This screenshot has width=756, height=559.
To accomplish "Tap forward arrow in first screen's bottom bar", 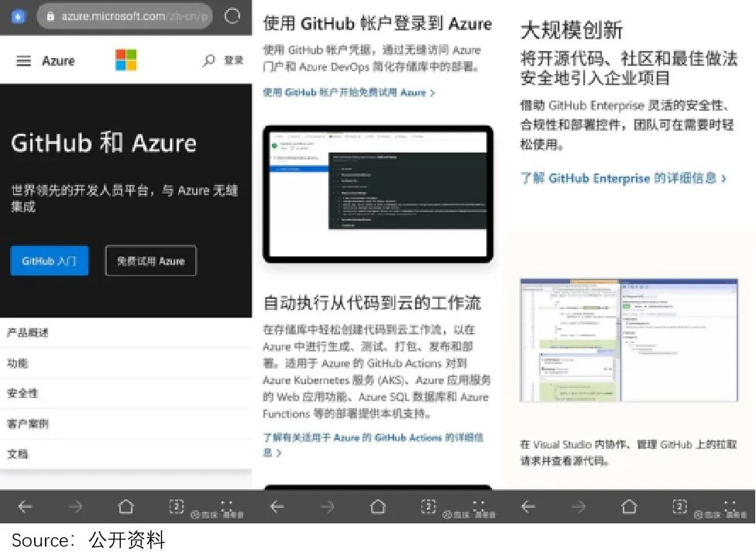I will coord(75,506).
